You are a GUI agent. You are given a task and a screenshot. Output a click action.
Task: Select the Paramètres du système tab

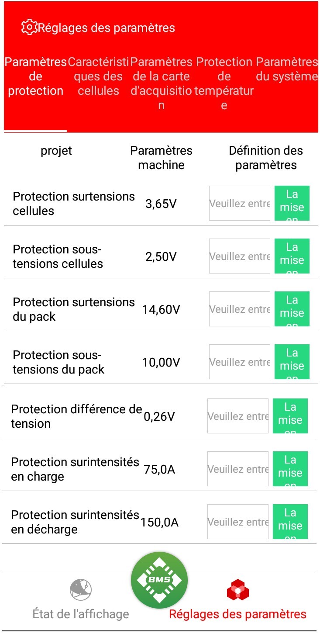click(287, 69)
